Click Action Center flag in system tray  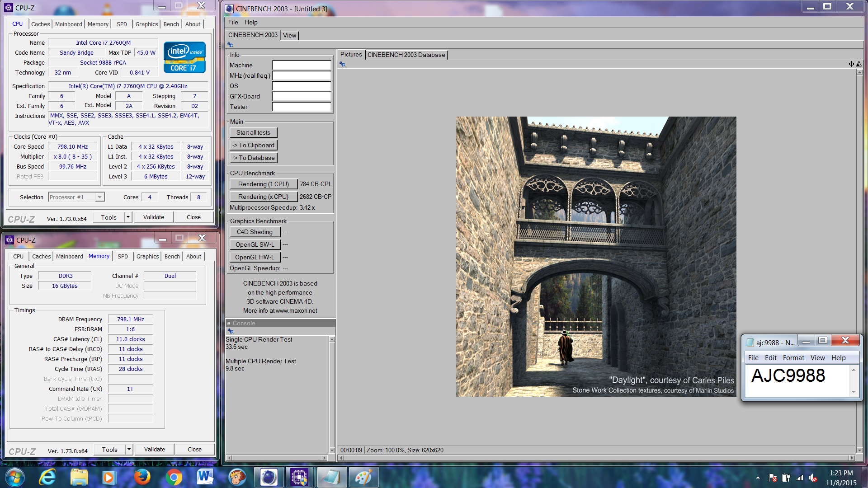[x=773, y=478]
